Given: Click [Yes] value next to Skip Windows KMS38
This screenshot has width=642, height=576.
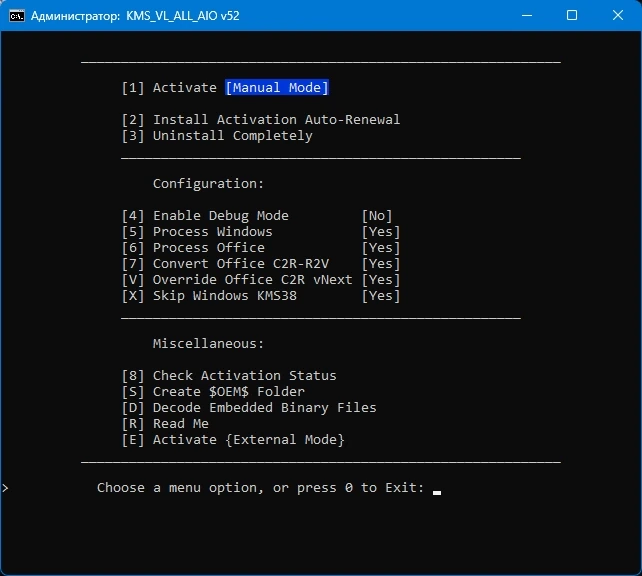Looking at the screenshot, I should [381, 296].
